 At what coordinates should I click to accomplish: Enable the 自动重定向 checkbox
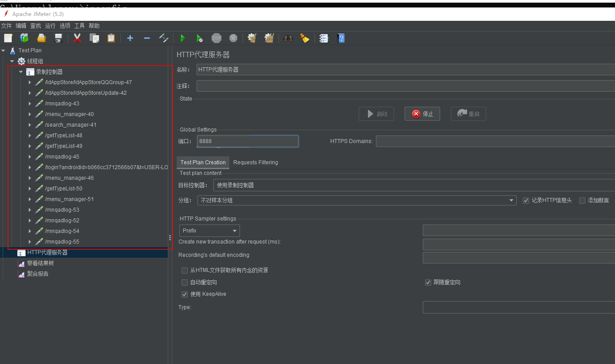click(x=185, y=283)
